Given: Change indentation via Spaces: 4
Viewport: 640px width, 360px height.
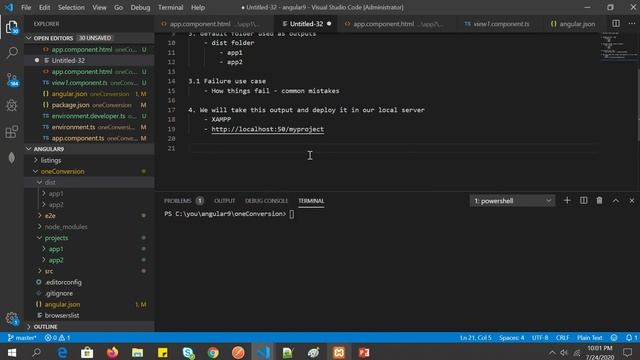Looking at the screenshot, I should tap(511, 338).
